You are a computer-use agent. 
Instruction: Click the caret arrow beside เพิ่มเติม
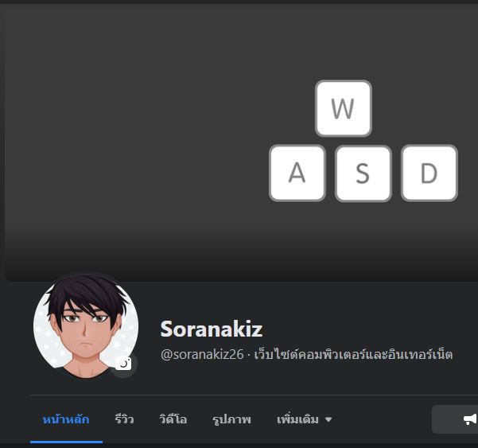[328, 419]
